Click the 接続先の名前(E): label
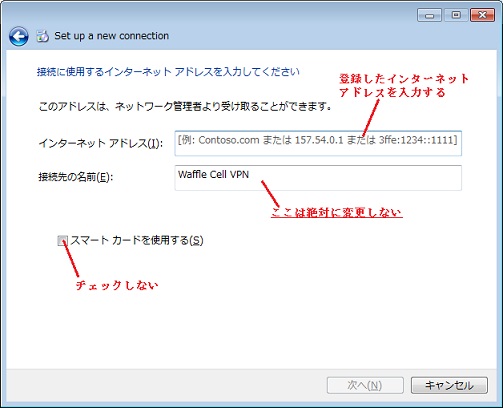503x408 pixels. click(76, 177)
